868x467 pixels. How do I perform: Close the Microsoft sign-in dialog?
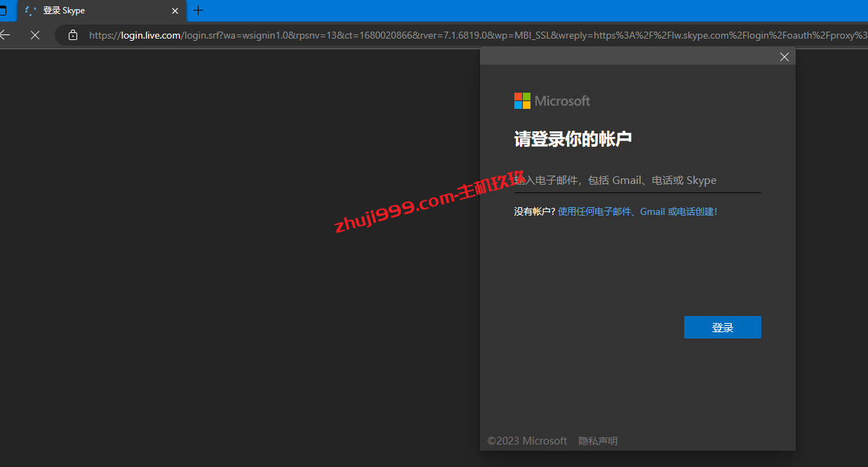tap(784, 57)
